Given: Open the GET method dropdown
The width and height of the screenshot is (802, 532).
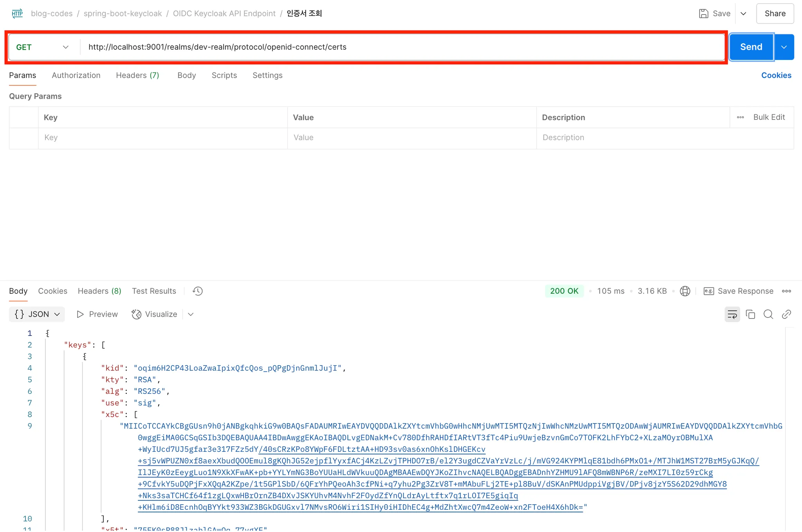Looking at the screenshot, I should point(42,47).
